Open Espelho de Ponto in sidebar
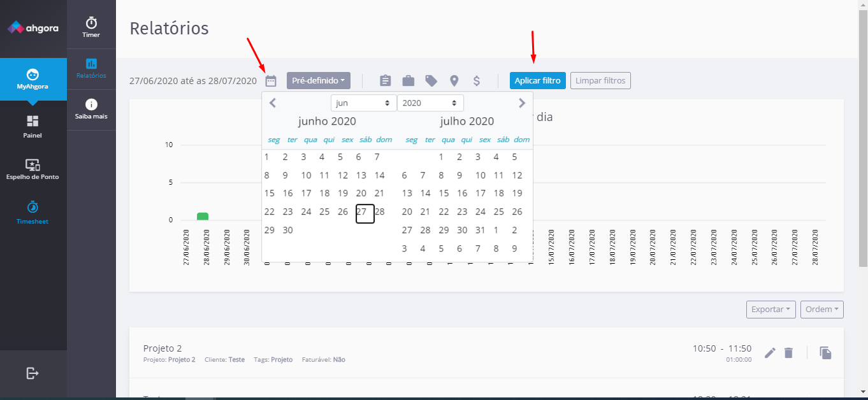The height and width of the screenshot is (400, 868). 33,169
